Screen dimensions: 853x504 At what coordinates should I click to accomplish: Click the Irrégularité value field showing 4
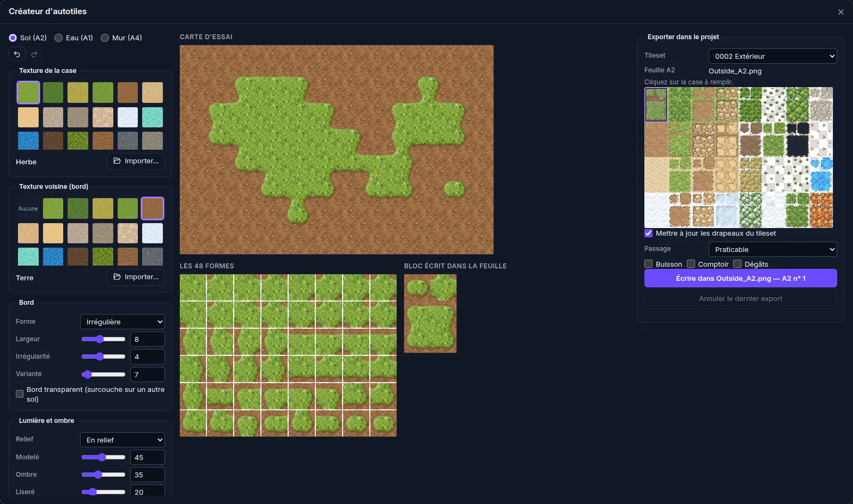click(x=148, y=357)
